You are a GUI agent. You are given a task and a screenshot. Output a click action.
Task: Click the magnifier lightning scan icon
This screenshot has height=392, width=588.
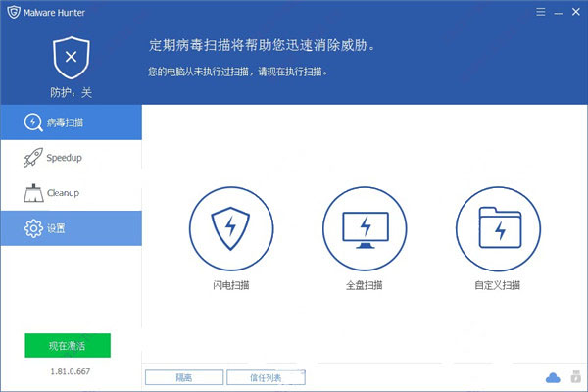[33, 122]
